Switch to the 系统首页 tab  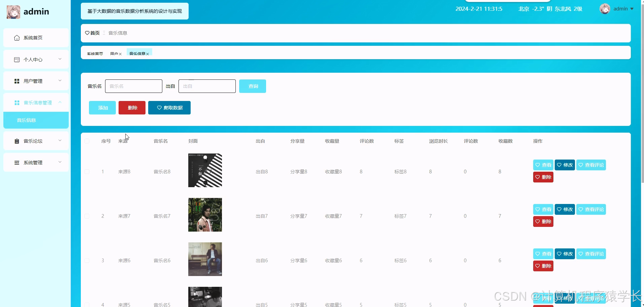tap(95, 54)
